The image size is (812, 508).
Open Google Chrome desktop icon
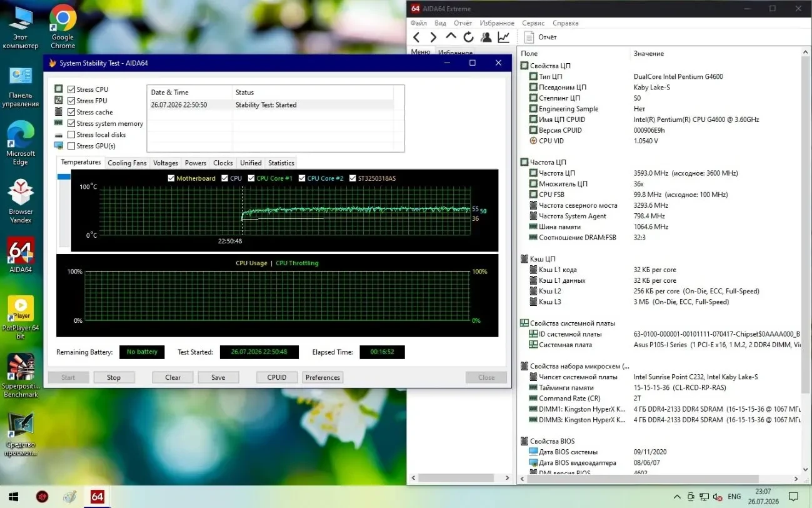click(63, 27)
